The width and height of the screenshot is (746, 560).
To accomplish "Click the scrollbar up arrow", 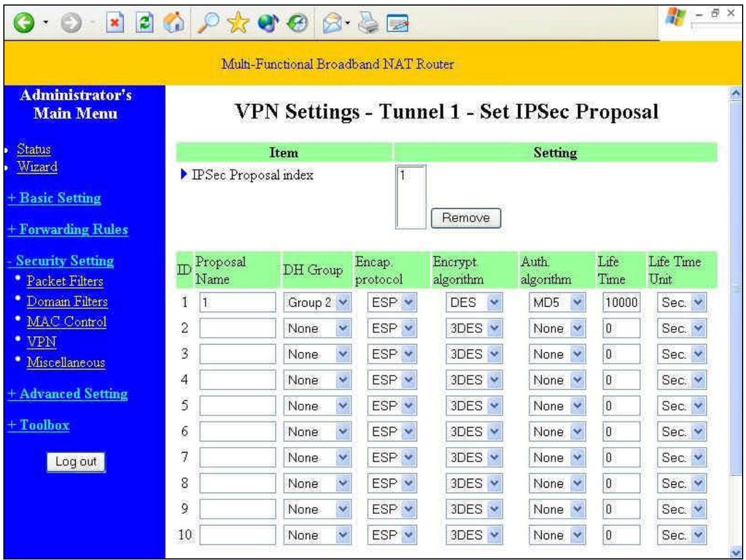I will [x=735, y=92].
